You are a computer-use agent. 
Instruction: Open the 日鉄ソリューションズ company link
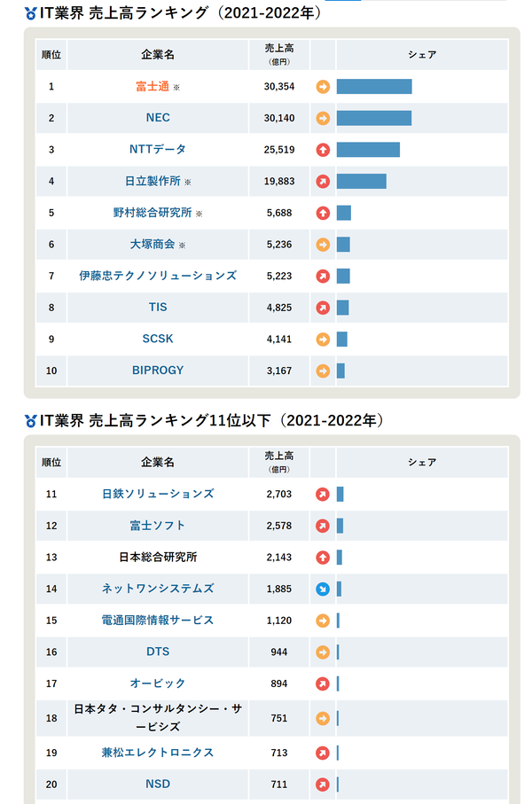point(158,494)
